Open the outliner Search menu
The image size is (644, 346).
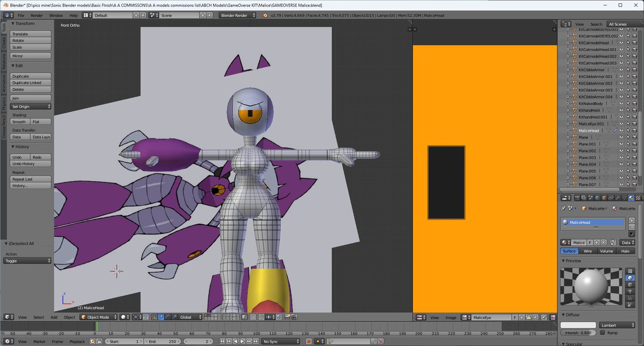click(x=596, y=24)
